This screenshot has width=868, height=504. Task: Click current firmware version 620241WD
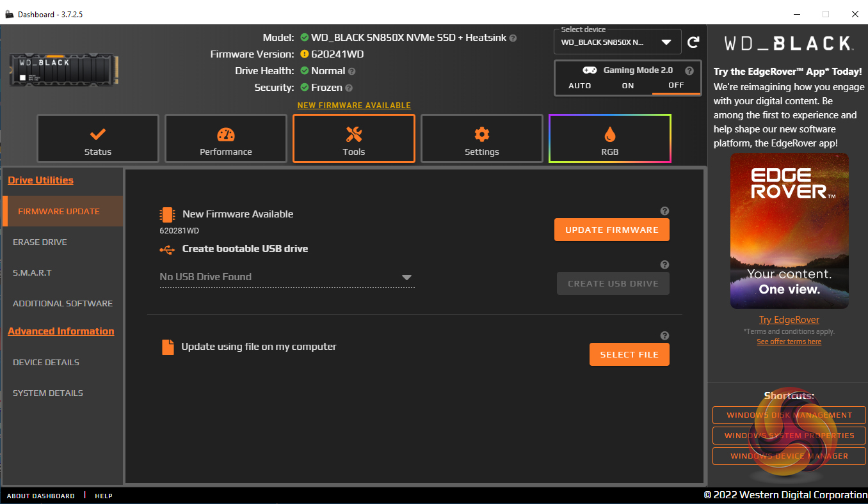(x=337, y=54)
